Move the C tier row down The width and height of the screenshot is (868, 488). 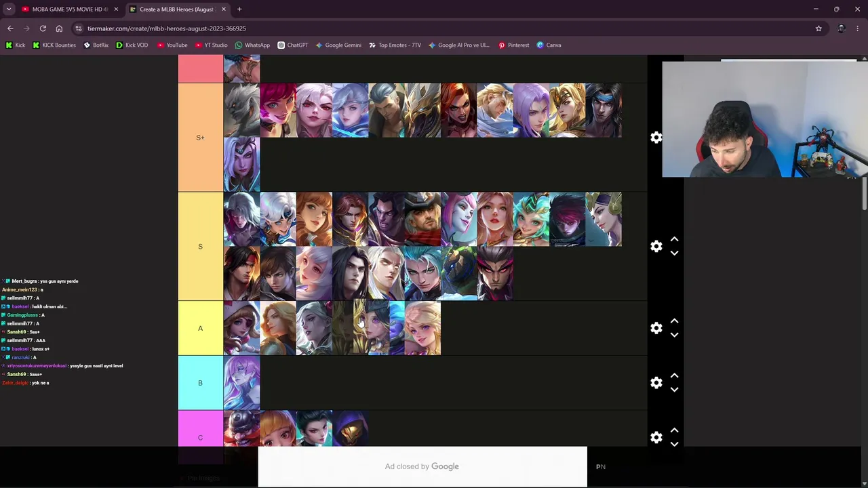674,444
